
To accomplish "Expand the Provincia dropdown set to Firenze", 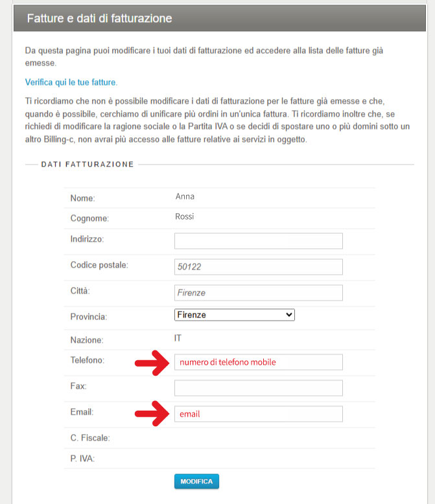I will [234, 315].
